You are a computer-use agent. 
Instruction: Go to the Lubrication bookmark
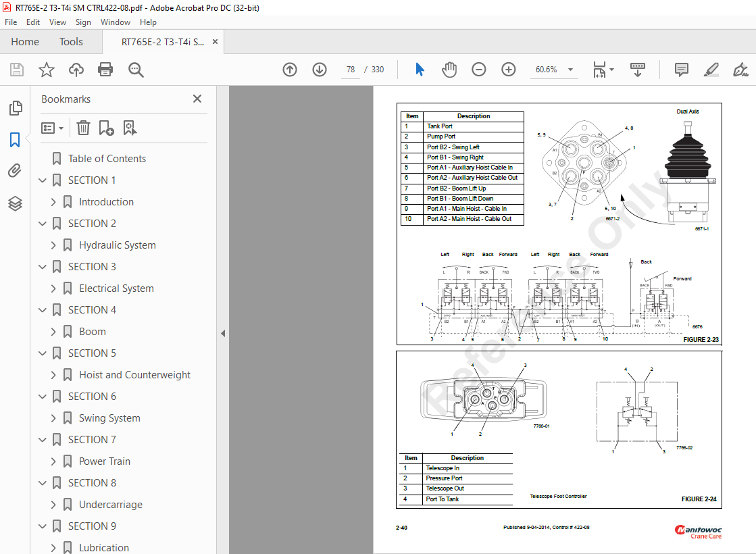coord(103,548)
